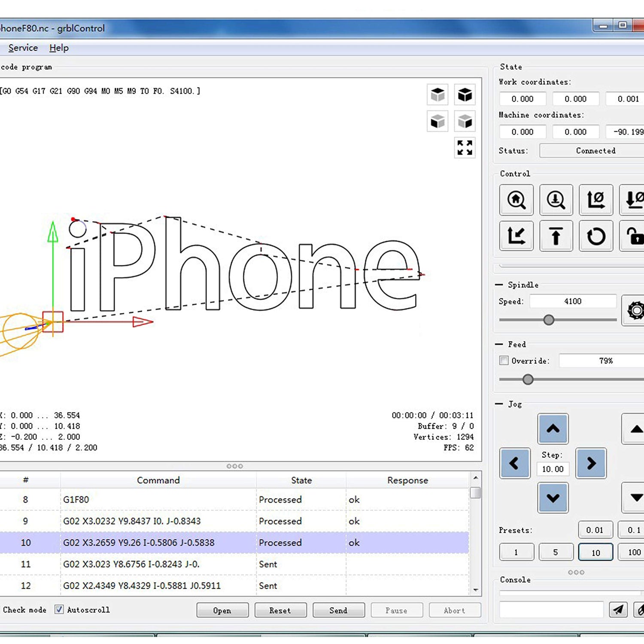The image size is (644, 644).
Task: Open the Help menu
Action: pos(59,48)
